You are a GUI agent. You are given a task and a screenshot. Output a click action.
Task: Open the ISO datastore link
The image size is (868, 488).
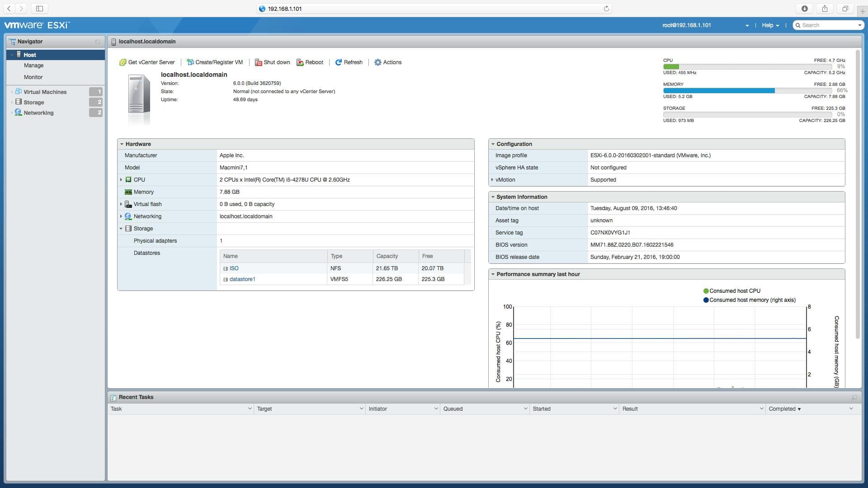coord(234,268)
